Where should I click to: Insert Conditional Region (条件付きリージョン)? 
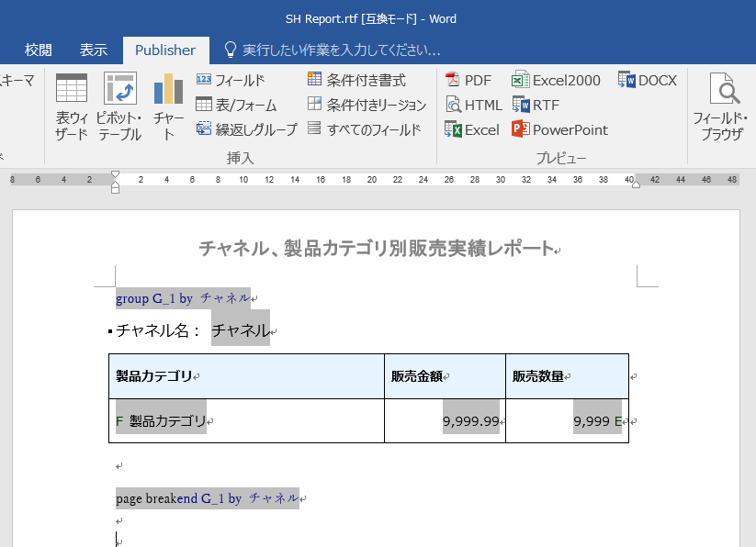[367, 105]
